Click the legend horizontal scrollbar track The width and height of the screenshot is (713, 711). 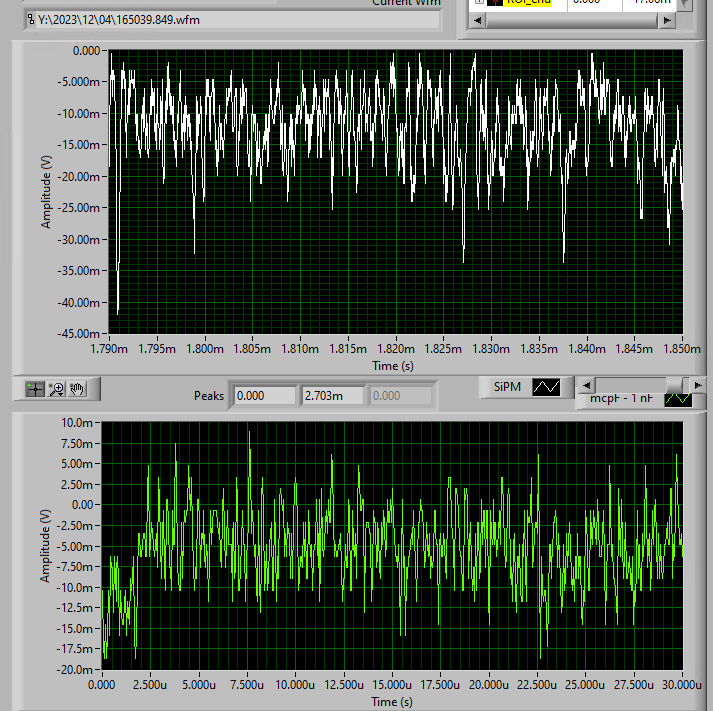coord(630,385)
